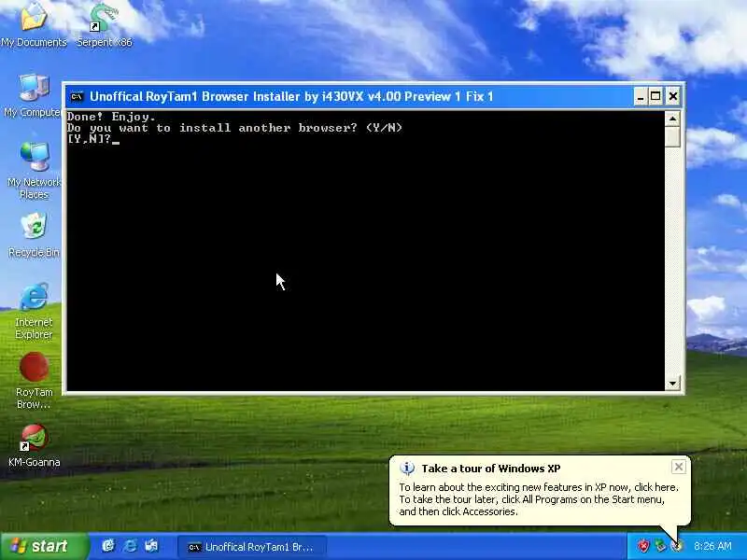Click the Safely Remove Hardware tray icon

click(660, 546)
